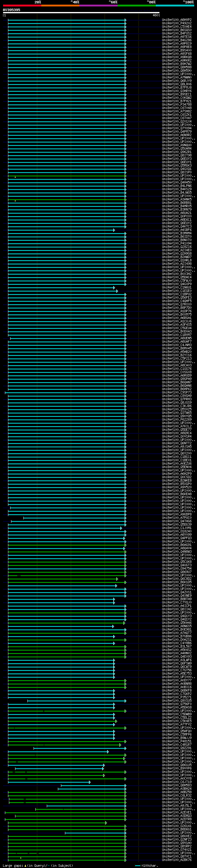Select hit label UniRef100_Q6NTT2
This screenshot has width=197, height=868.
(x=177, y=443)
